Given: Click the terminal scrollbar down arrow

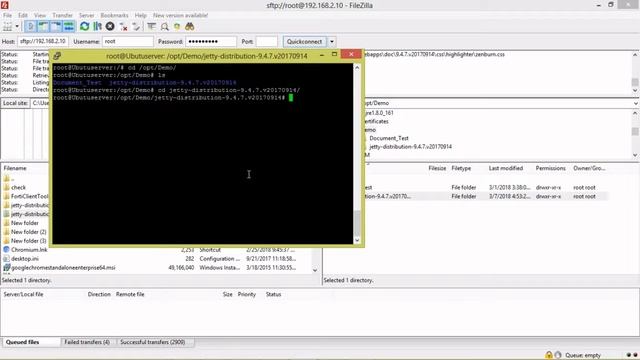Looking at the screenshot, I should click(357, 240).
